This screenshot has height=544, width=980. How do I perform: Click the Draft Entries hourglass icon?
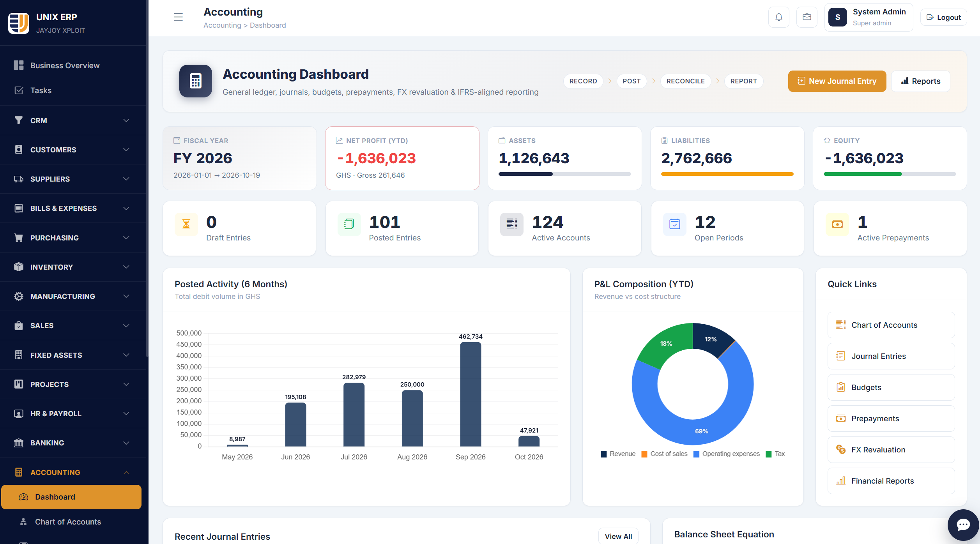186,224
